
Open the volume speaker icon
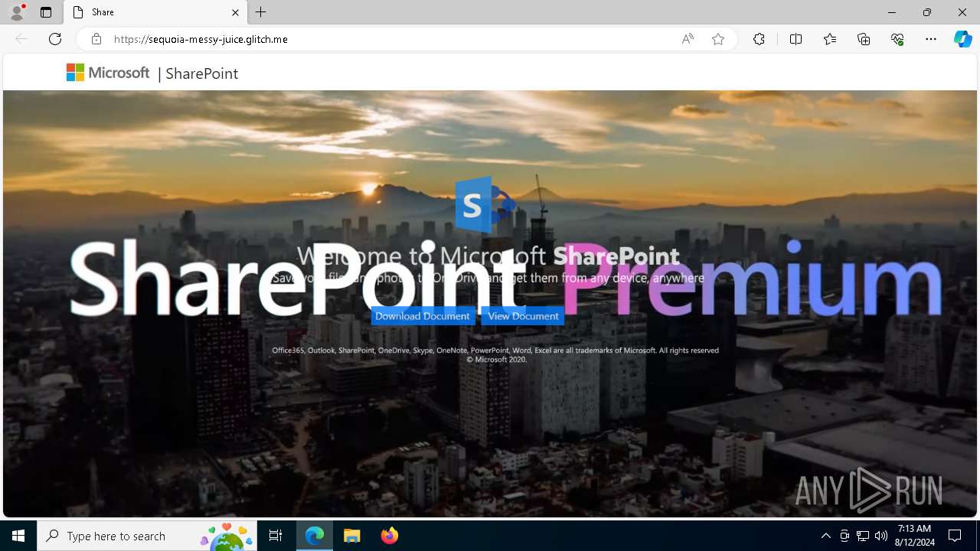point(880,536)
